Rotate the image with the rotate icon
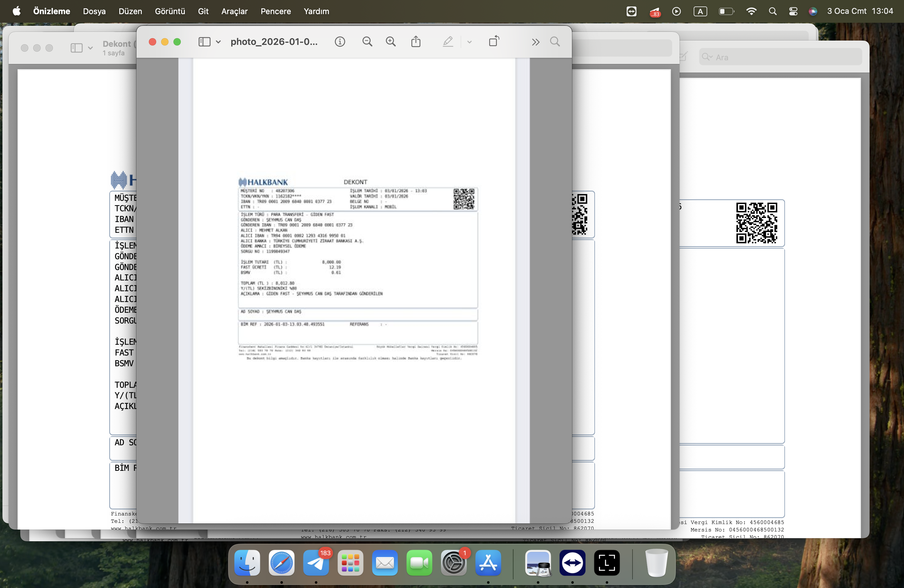 click(x=494, y=41)
